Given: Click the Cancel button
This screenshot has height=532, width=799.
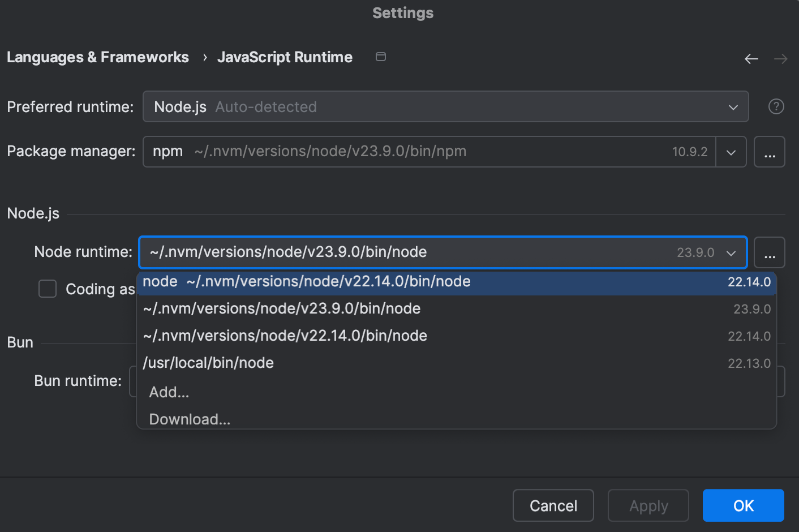Looking at the screenshot, I should (553, 505).
